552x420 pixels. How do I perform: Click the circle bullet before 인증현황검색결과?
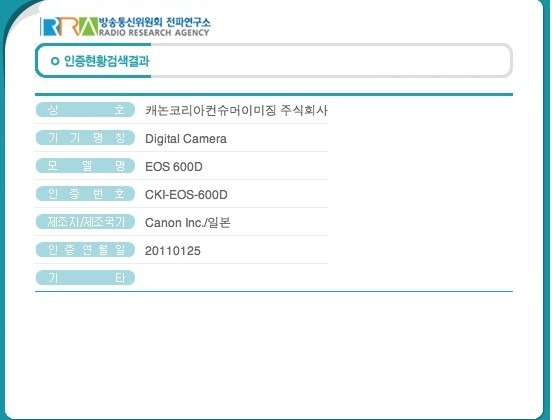click(x=55, y=61)
